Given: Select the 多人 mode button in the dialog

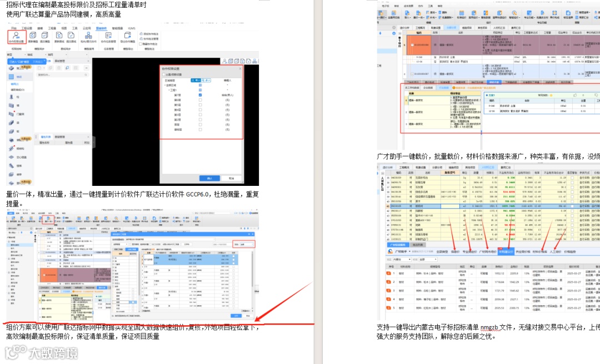Looking at the screenshot, I should click(x=206, y=80).
